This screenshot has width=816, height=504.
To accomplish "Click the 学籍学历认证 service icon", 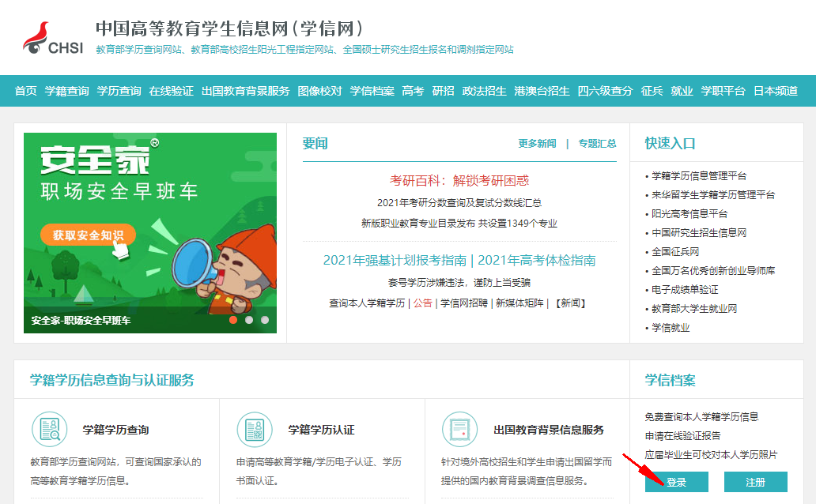I will click(x=255, y=430).
